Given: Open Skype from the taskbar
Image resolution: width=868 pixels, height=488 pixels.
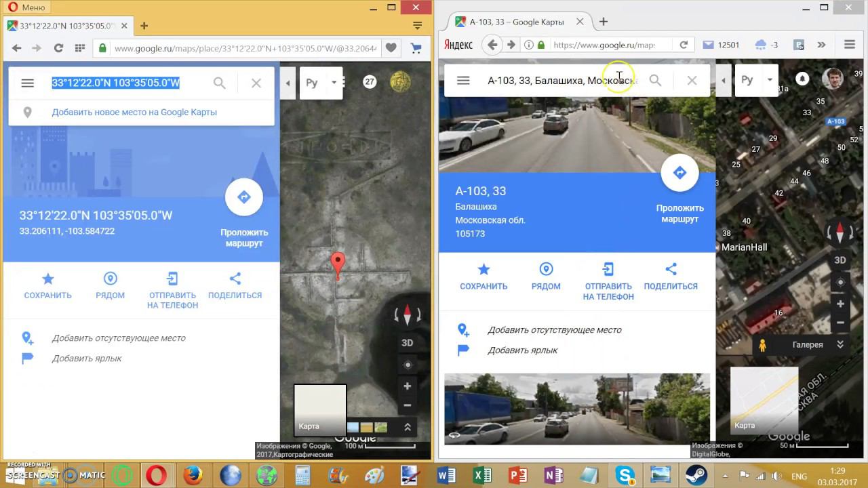Looking at the screenshot, I should coord(625,474).
